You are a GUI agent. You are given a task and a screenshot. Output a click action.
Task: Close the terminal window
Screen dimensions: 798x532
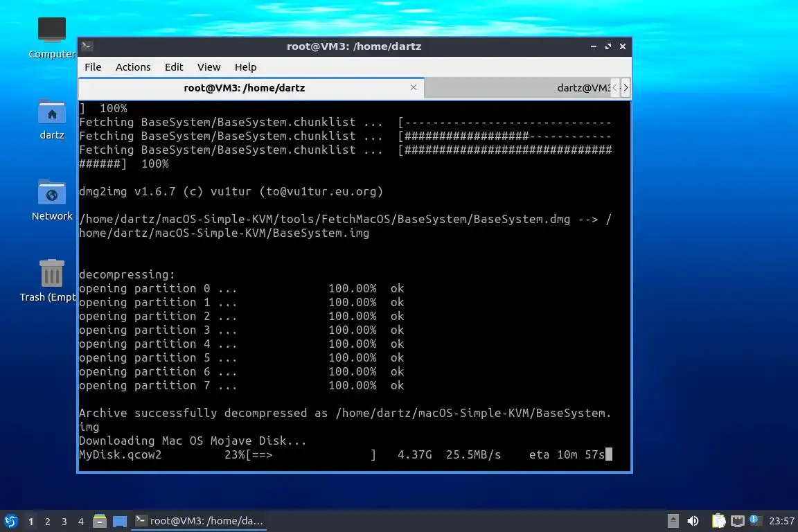623,46
